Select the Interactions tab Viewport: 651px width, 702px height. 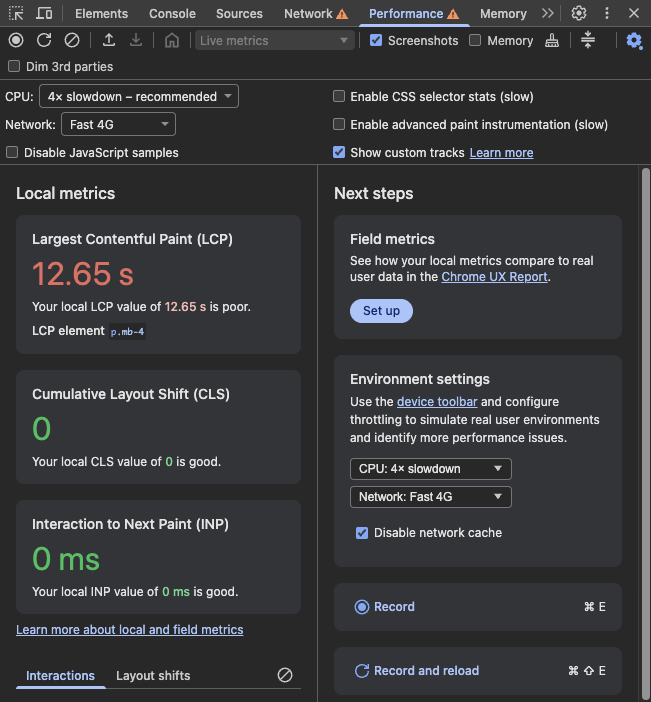(60, 675)
